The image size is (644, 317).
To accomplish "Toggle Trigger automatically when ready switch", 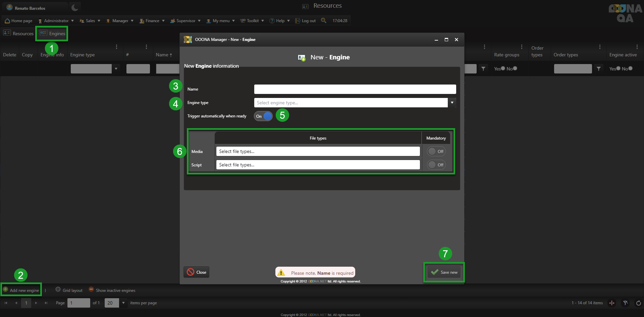I will coord(263,116).
